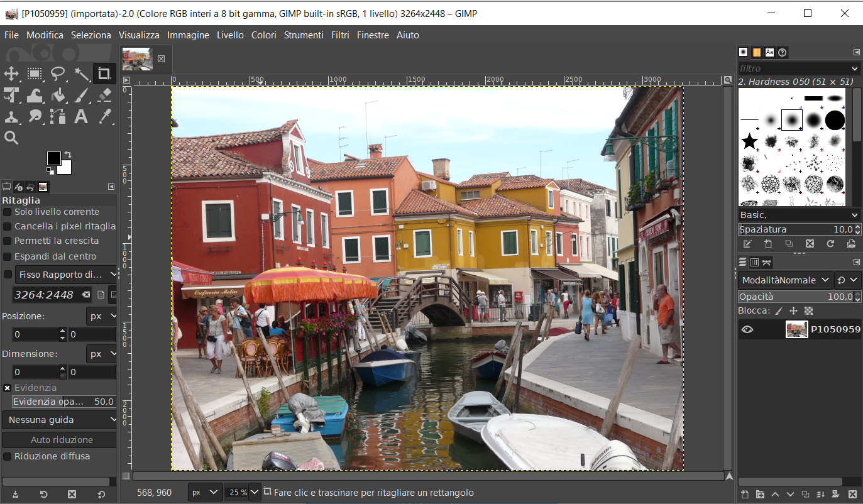Select the Crop tool
Screen dimensions: 863x504
click(x=104, y=74)
